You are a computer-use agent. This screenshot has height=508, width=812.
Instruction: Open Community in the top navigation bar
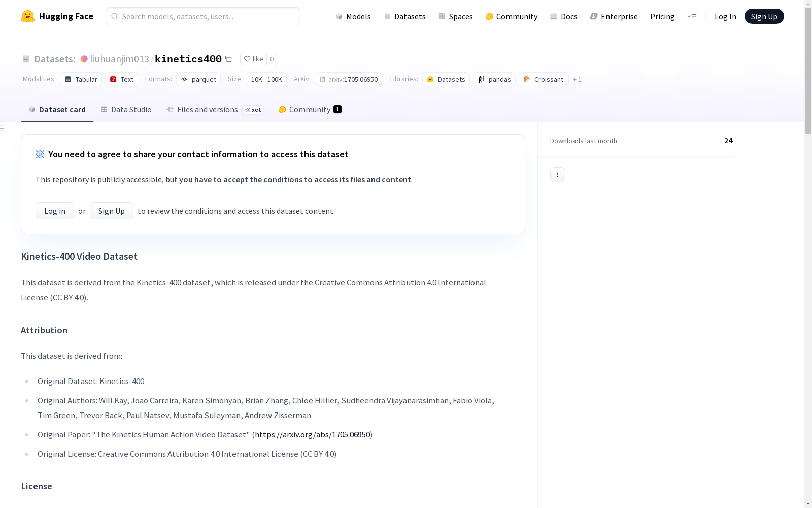(512, 16)
